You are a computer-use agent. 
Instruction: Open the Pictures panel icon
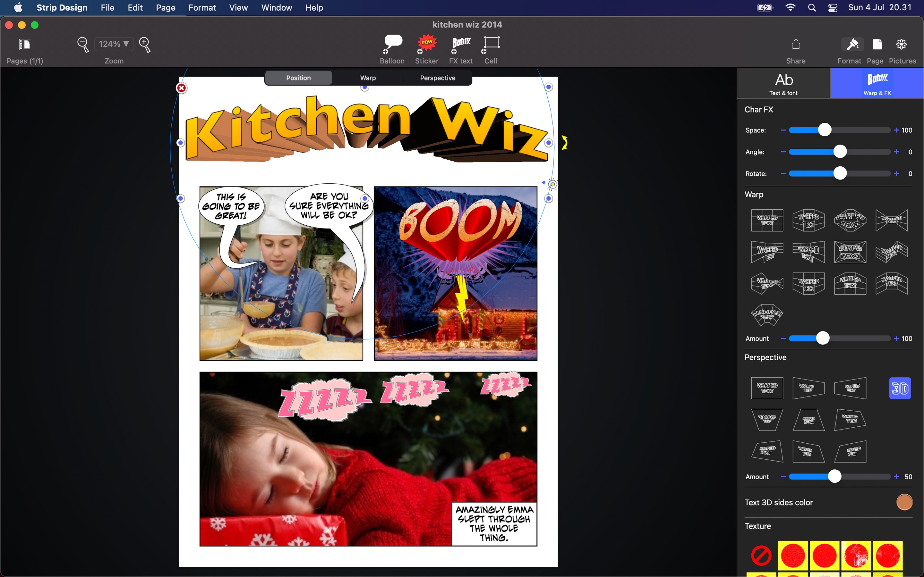902,44
